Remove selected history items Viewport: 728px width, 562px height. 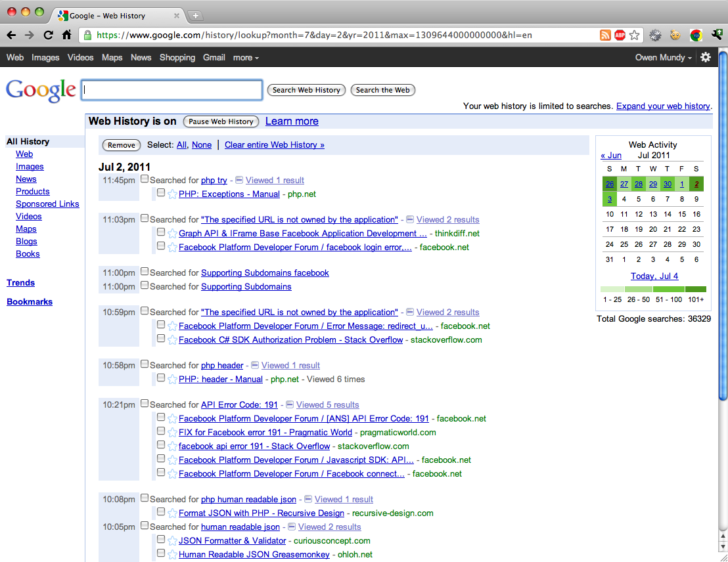122,145
